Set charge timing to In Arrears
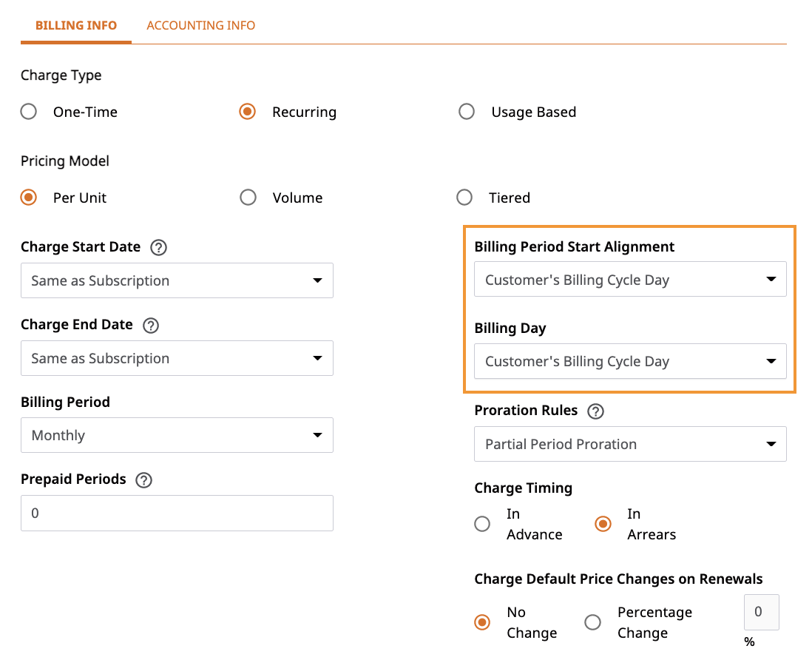This screenshot has width=812, height=660. (603, 524)
